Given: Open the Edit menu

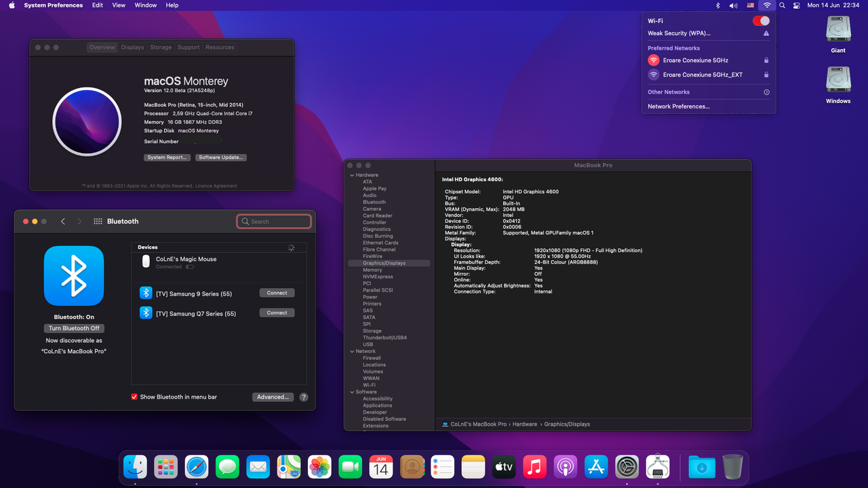Looking at the screenshot, I should tap(98, 5).
